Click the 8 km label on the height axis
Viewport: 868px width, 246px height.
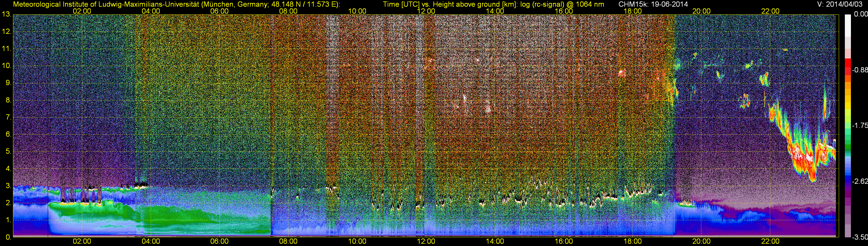(8, 100)
